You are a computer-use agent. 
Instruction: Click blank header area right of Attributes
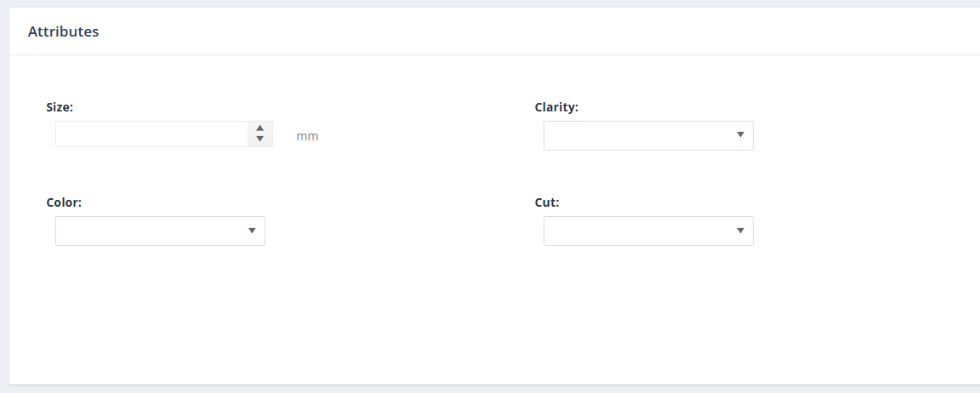point(510,31)
